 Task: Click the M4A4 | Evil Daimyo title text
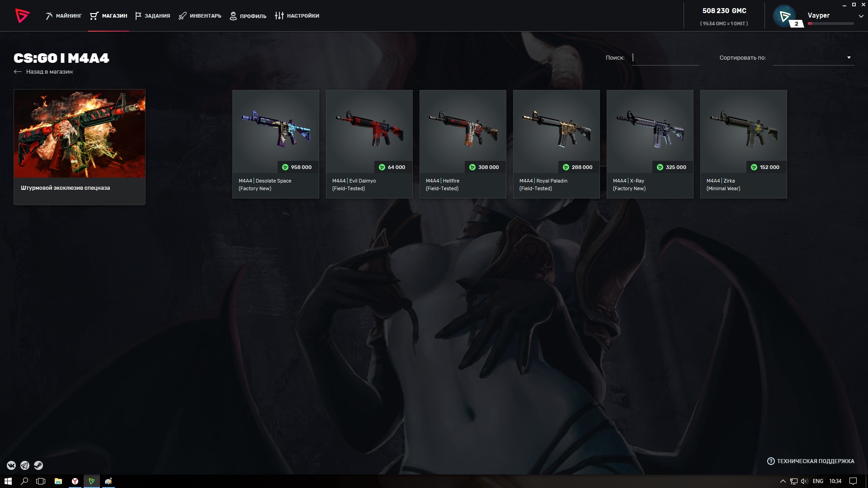pyautogui.click(x=354, y=181)
